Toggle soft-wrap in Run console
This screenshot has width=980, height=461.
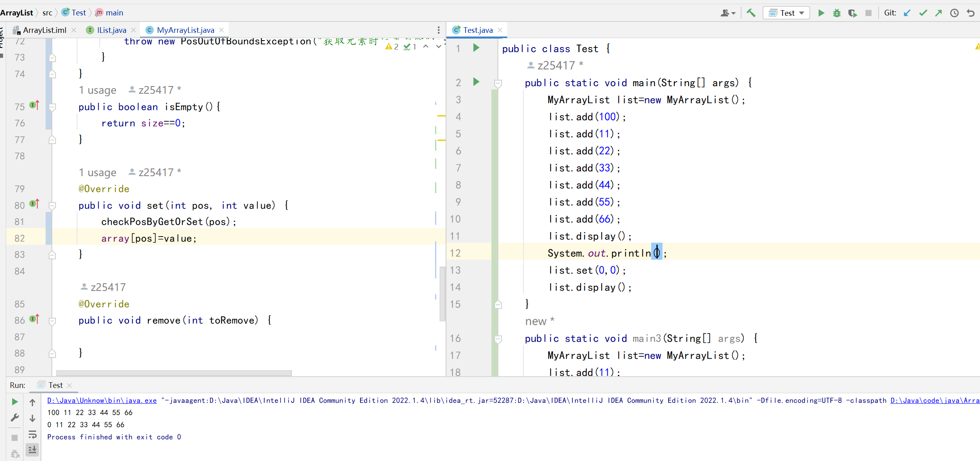click(x=32, y=435)
